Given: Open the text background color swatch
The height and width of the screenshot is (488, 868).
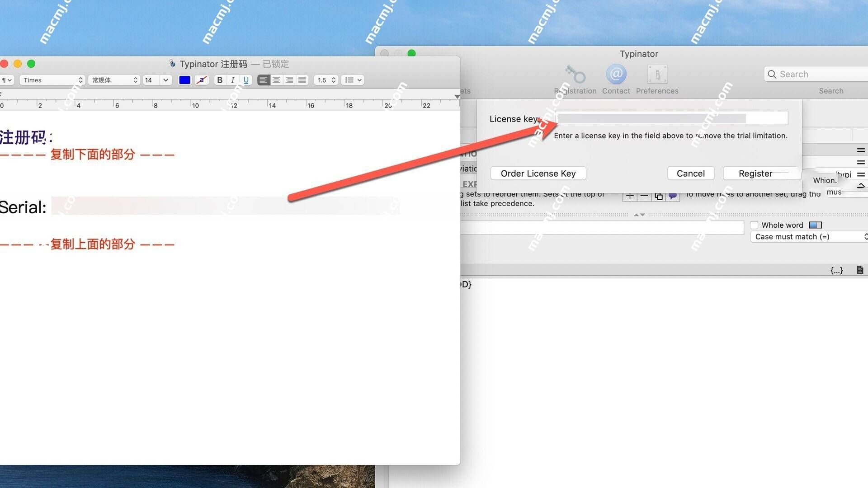Looking at the screenshot, I should (202, 80).
